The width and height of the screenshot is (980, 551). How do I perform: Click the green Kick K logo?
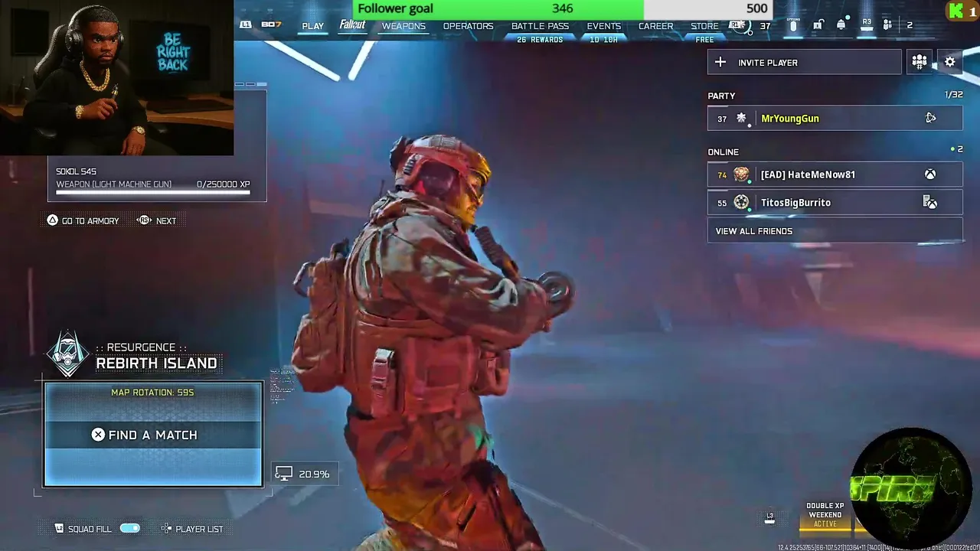(955, 11)
